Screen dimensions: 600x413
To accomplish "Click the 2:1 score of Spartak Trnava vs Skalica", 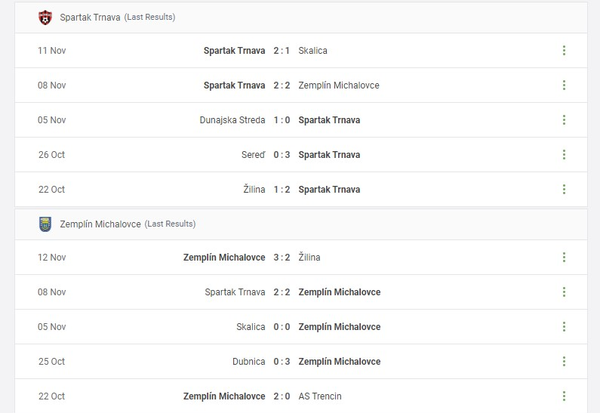I will pyautogui.click(x=282, y=51).
